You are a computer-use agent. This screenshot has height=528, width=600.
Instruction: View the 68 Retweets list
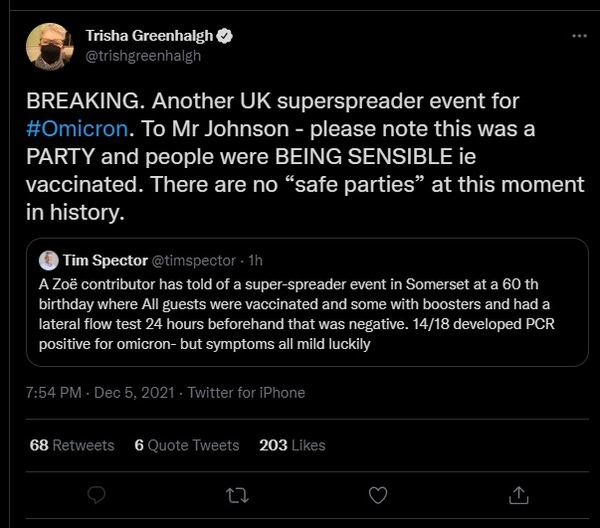[x=72, y=445]
